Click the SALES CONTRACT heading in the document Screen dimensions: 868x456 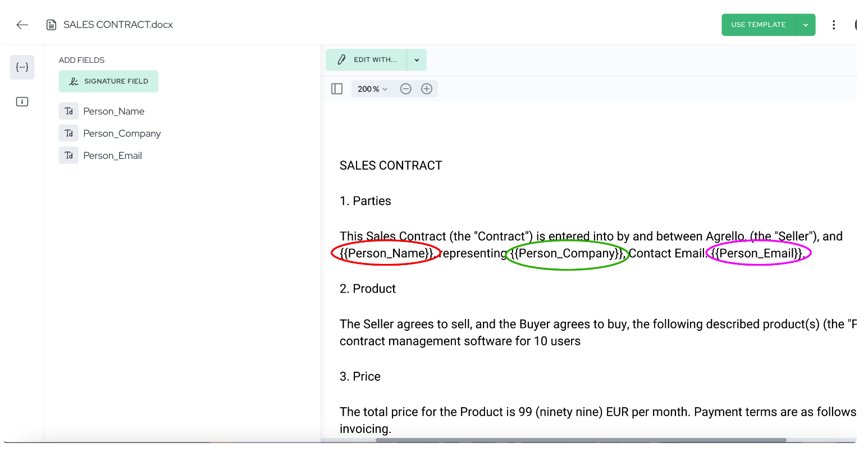pos(391,166)
